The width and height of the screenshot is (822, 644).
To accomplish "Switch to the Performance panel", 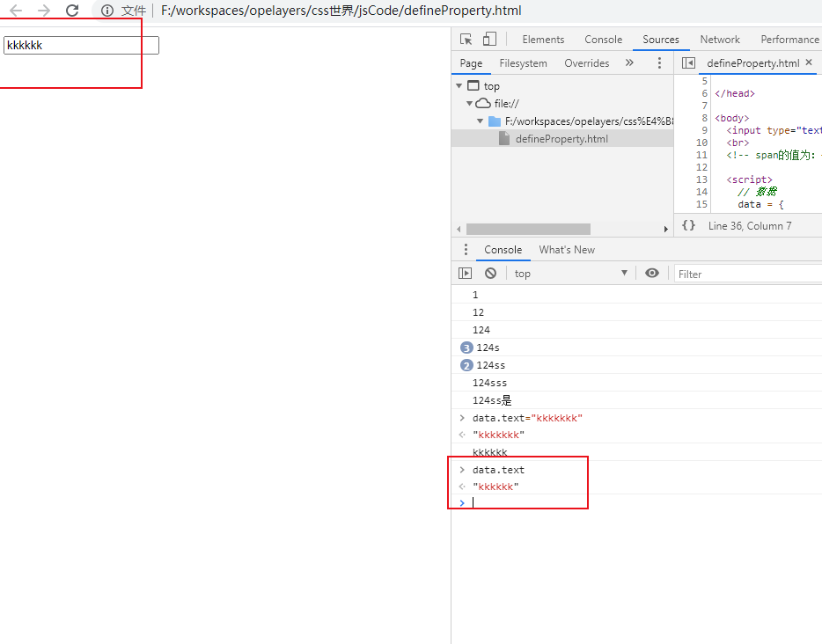I will click(x=789, y=40).
